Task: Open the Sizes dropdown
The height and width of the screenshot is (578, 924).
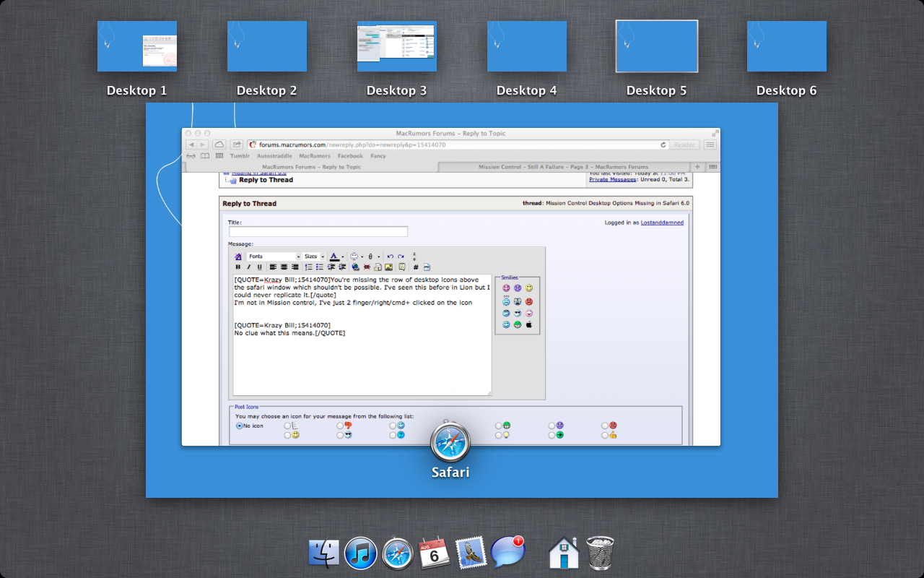Action: click(314, 256)
